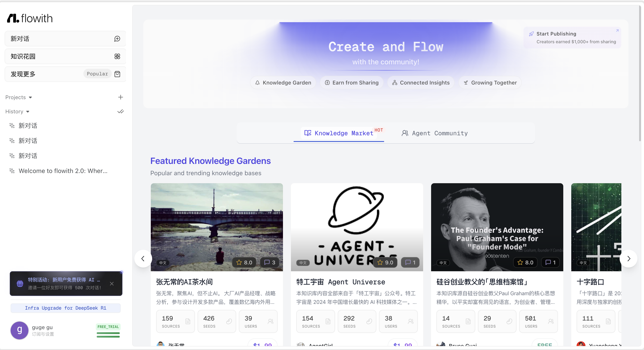Click the 426 Seeds stat box

(x=217, y=322)
